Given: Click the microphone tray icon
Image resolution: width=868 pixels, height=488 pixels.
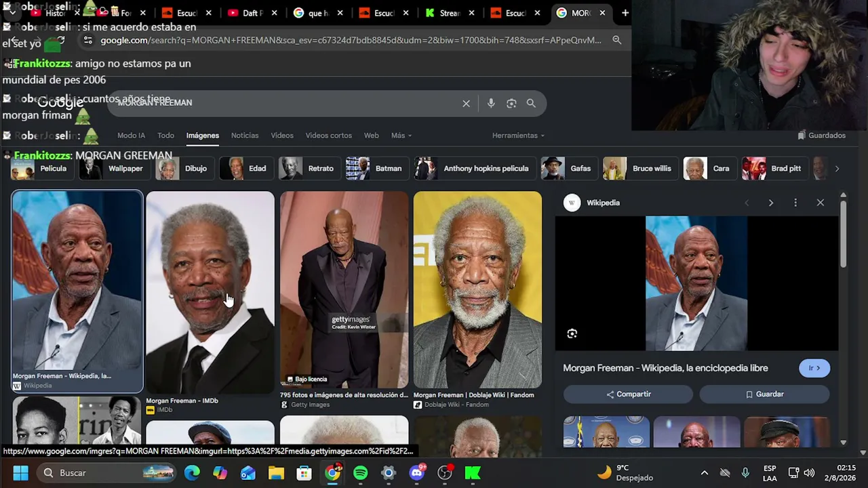Looking at the screenshot, I should pyautogui.click(x=745, y=472).
